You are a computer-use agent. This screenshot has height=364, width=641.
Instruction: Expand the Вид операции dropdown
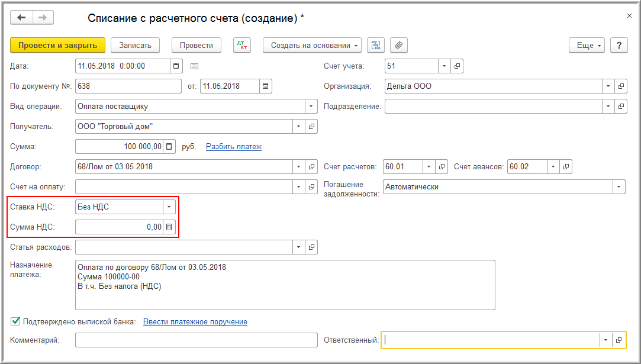tap(311, 106)
